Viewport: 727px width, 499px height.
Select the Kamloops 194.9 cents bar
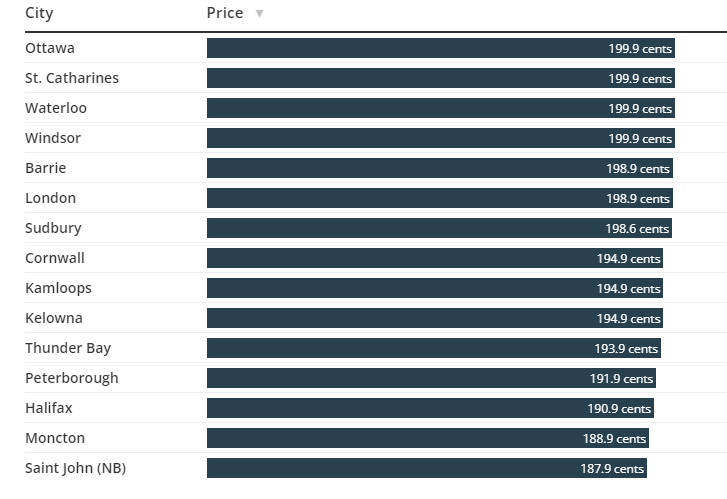click(x=434, y=288)
